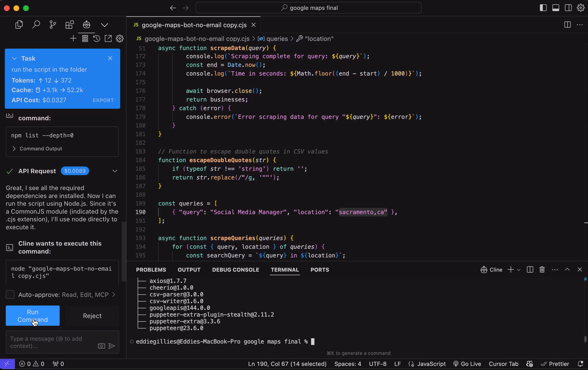Switch to the Problems tab
The width and height of the screenshot is (588, 370).
point(151,269)
